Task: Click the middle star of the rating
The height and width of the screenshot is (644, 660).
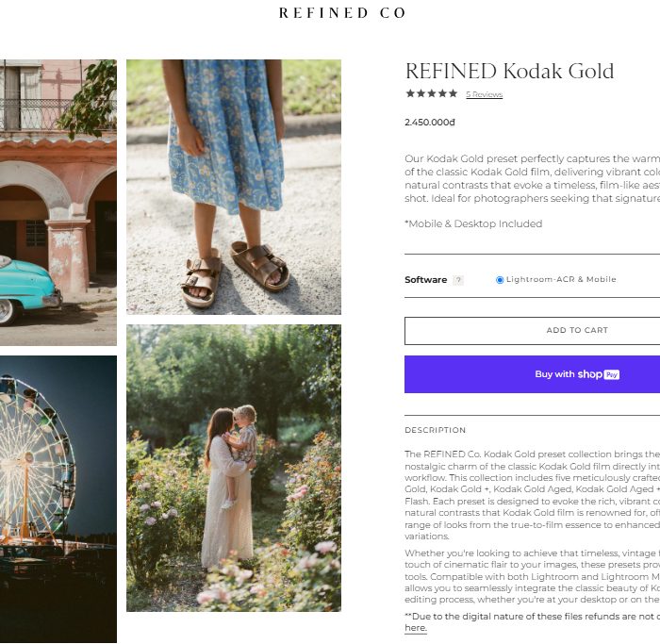Action: pos(432,94)
